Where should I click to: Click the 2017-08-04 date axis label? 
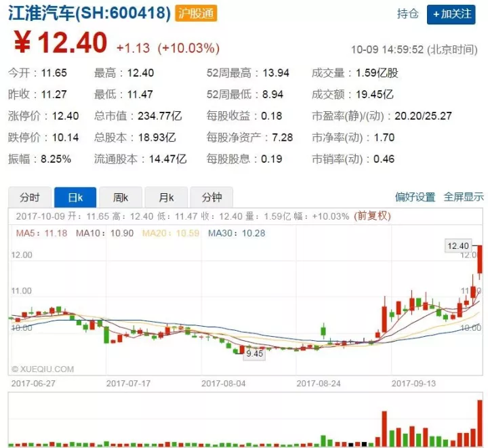coord(224,384)
